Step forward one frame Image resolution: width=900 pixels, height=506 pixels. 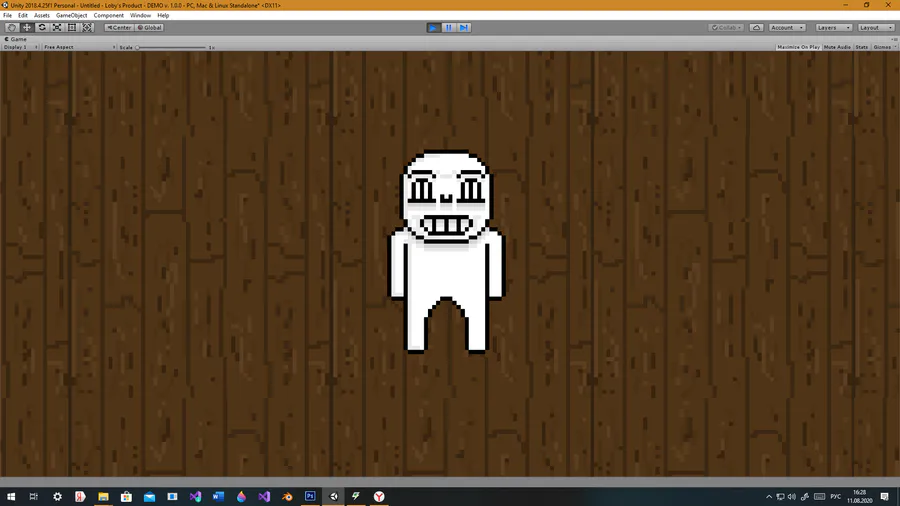(x=464, y=28)
